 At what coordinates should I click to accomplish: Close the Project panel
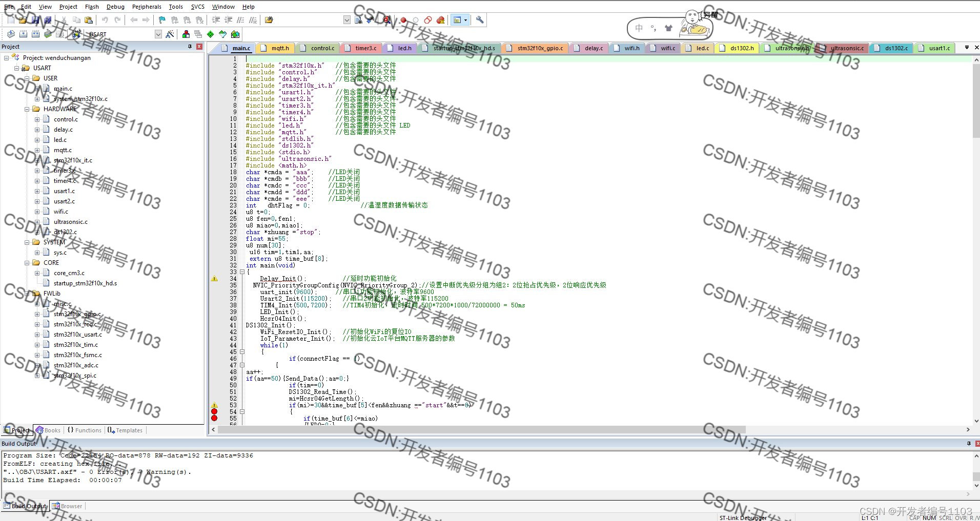pyautogui.click(x=199, y=47)
